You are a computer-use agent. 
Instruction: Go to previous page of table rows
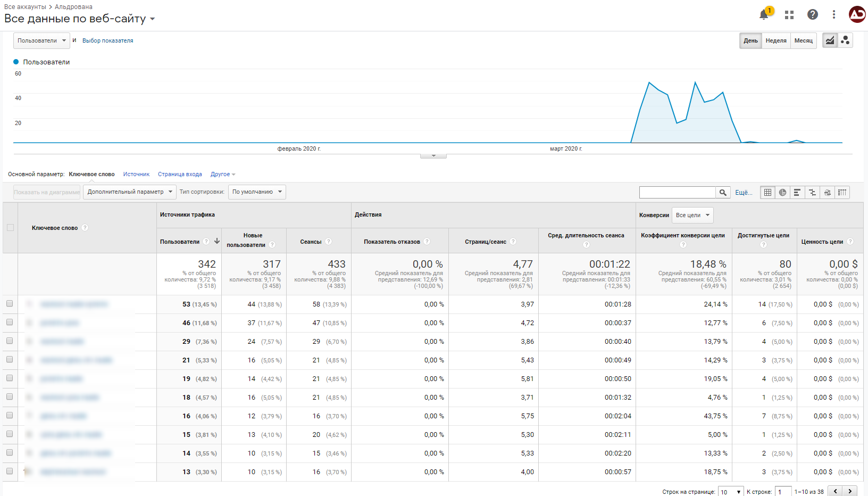tap(836, 491)
